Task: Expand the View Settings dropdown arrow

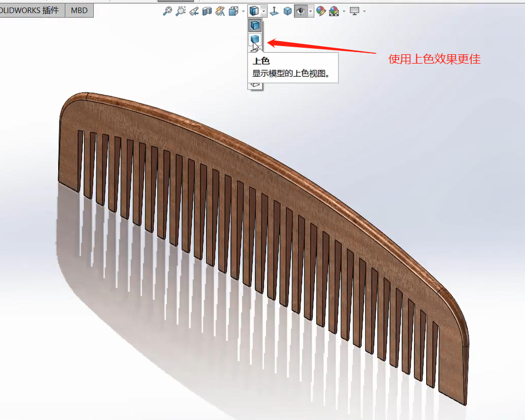Action: point(364,12)
